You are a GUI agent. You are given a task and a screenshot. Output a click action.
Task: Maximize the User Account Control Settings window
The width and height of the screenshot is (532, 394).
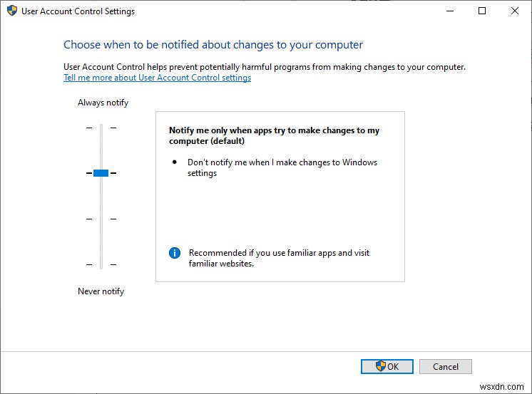tap(482, 11)
